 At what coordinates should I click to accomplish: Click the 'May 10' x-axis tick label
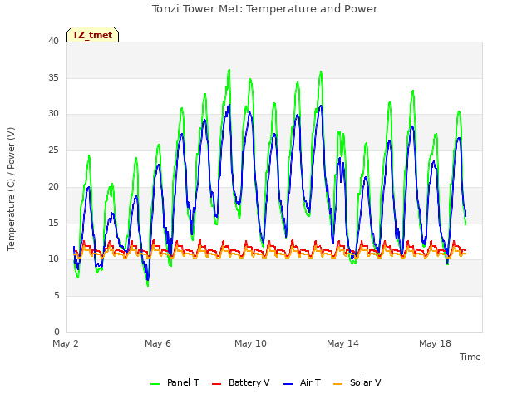tap(250, 343)
